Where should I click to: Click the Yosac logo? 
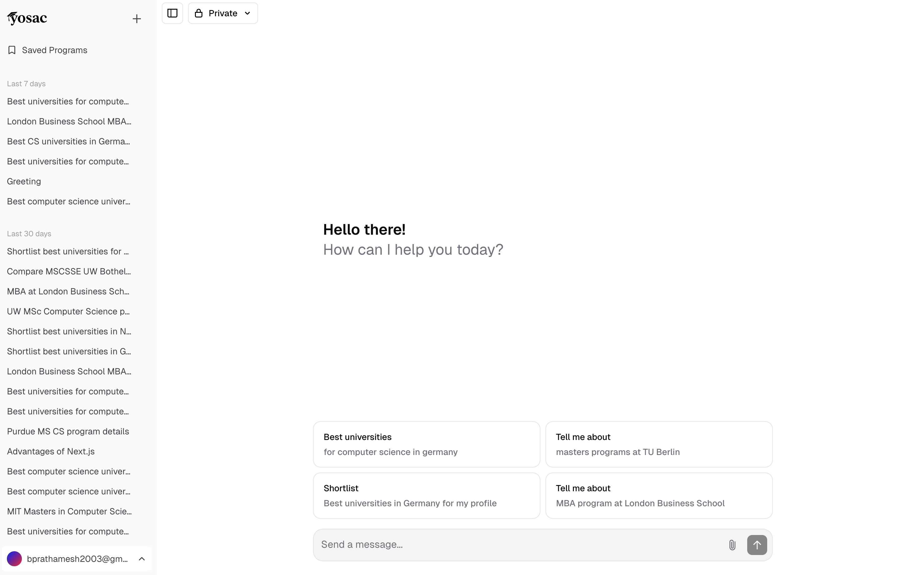pos(27,18)
